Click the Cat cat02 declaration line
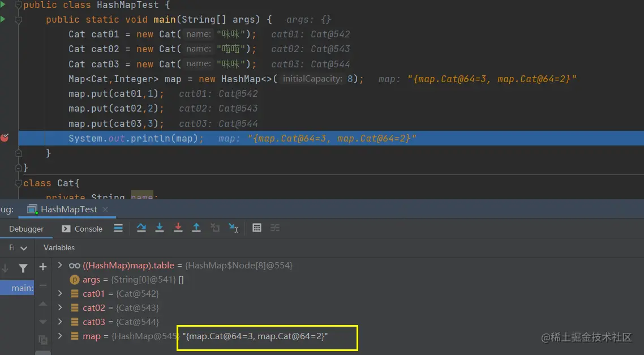The image size is (644, 355). 162,49
